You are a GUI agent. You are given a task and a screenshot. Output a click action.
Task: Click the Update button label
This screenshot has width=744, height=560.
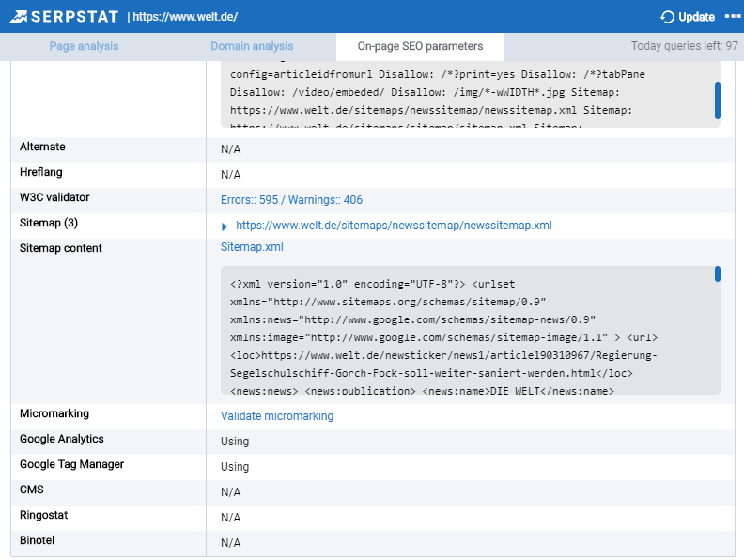696,17
